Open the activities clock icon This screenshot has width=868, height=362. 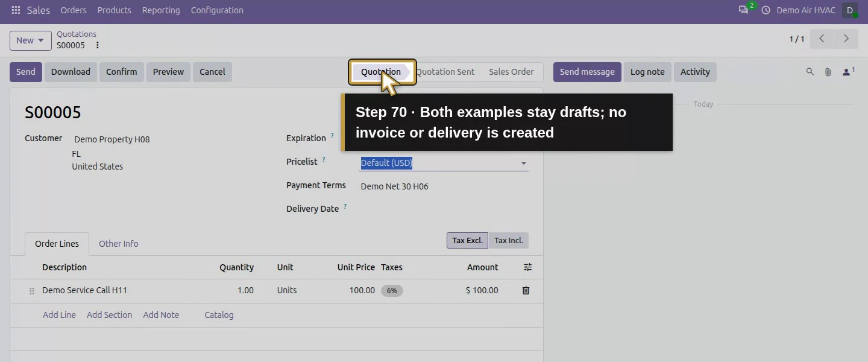[x=766, y=10]
